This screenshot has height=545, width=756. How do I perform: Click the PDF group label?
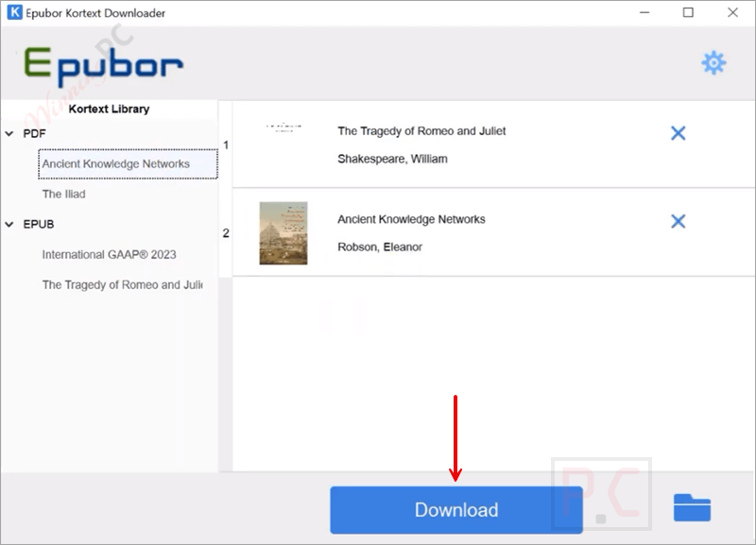pos(34,134)
